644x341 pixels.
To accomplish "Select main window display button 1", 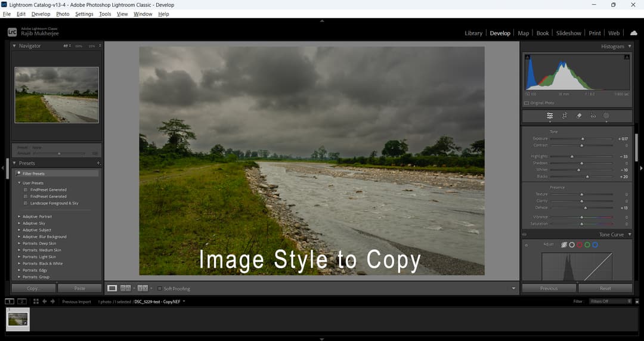I will pyautogui.click(x=9, y=302).
